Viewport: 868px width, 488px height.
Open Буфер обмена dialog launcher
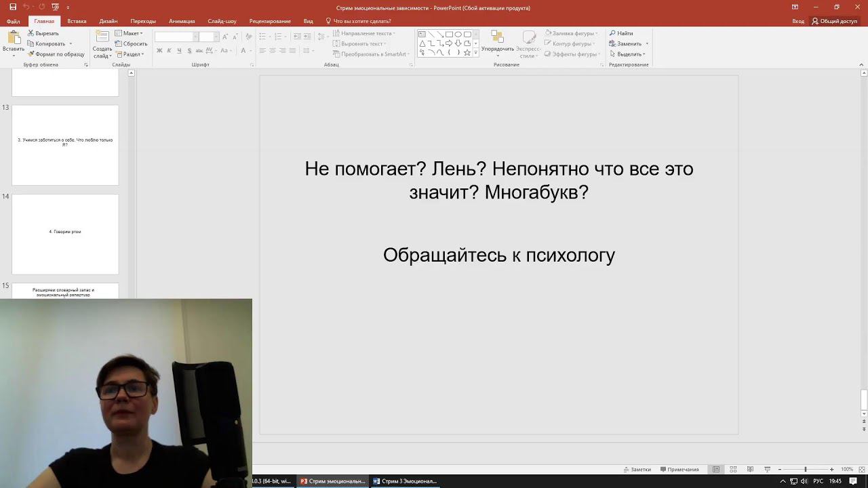point(86,65)
